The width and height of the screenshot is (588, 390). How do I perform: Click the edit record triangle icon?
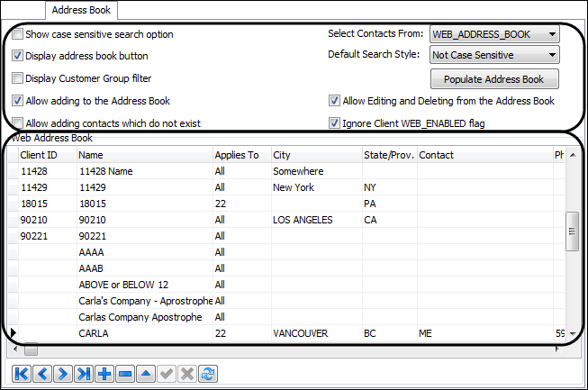tap(146, 374)
